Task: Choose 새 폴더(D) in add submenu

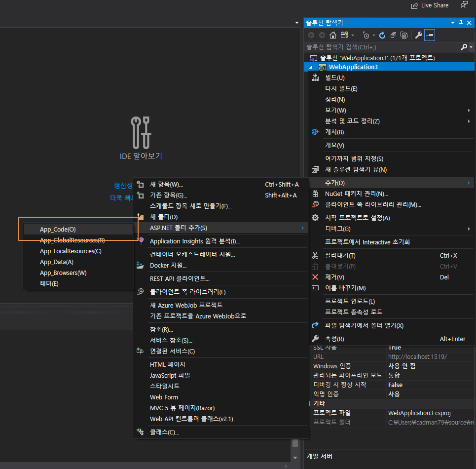Action: point(220,217)
